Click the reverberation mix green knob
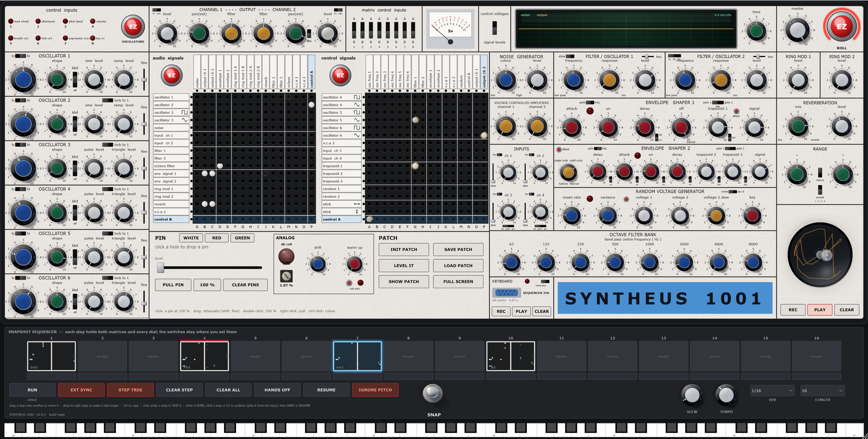Image resolution: width=868 pixels, height=439 pixels. 798,126
